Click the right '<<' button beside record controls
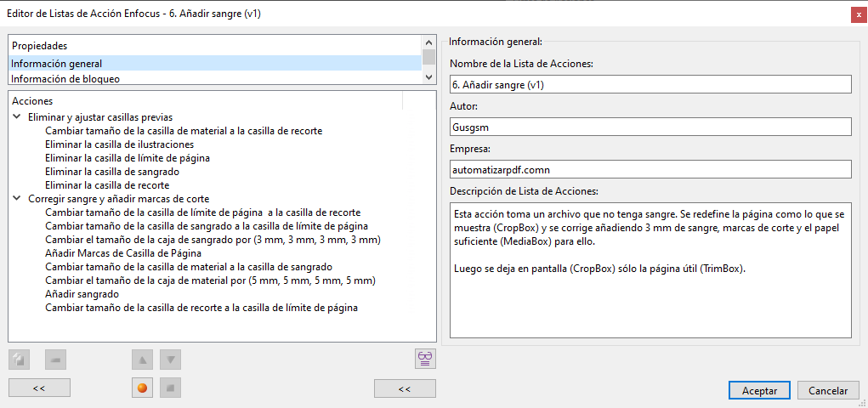Image resolution: width=868 pixels, height=408 pixels. click(405, 388)
